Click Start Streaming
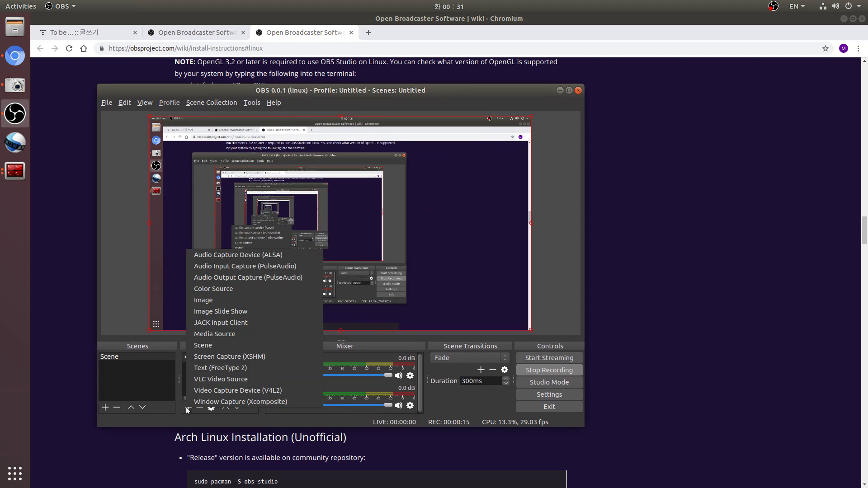The width and height of the screenshot is (868, 488). coord(549,358)
